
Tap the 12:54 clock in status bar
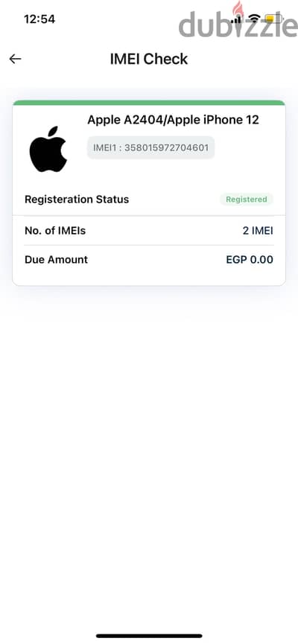[x=39, y=19]
